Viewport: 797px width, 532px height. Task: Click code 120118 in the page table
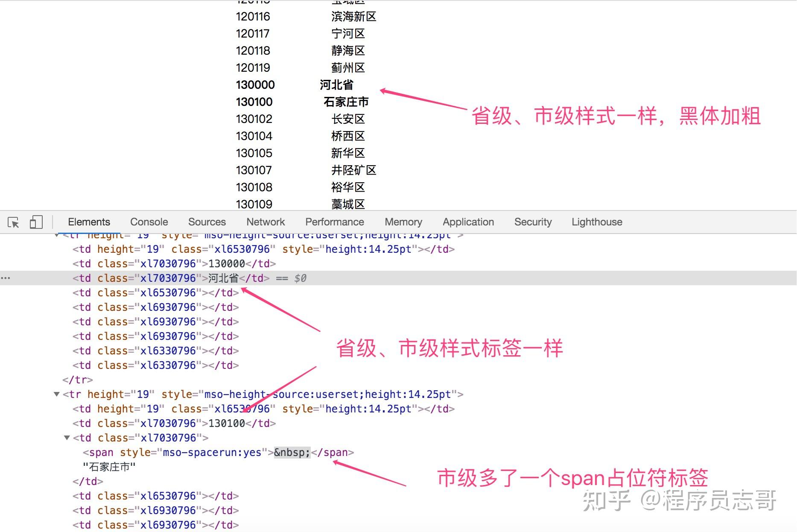(x=253, y=50)
